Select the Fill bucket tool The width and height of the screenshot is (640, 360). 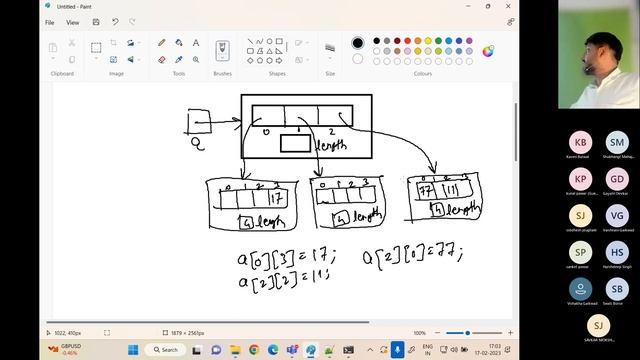click(179, 42)
